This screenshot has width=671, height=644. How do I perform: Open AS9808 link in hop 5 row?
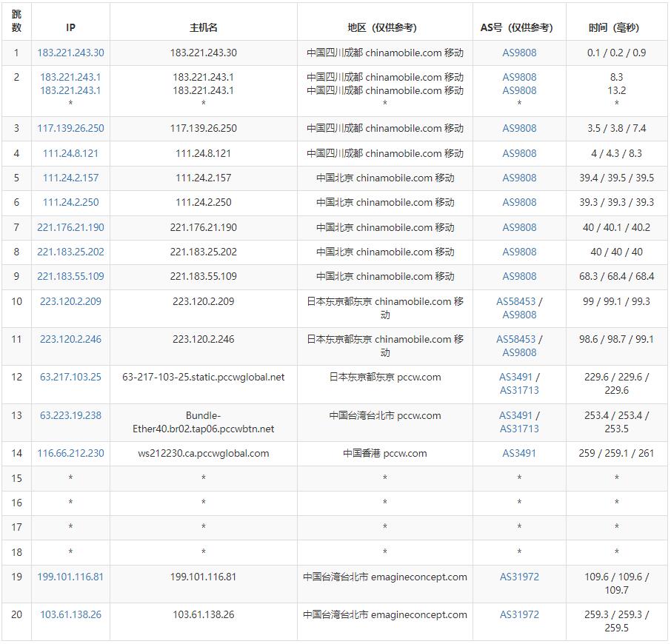[x=519, y=178]
